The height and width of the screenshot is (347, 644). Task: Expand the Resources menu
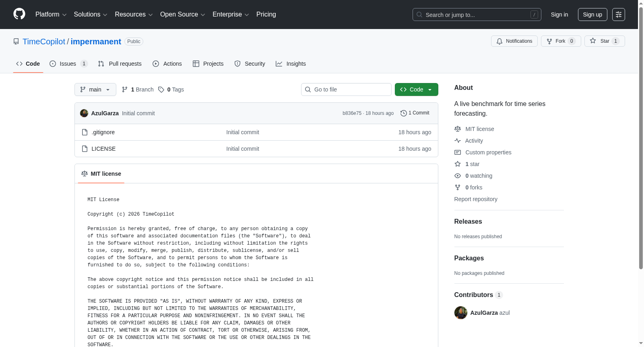pyautogui.click(x=134, y=15)
